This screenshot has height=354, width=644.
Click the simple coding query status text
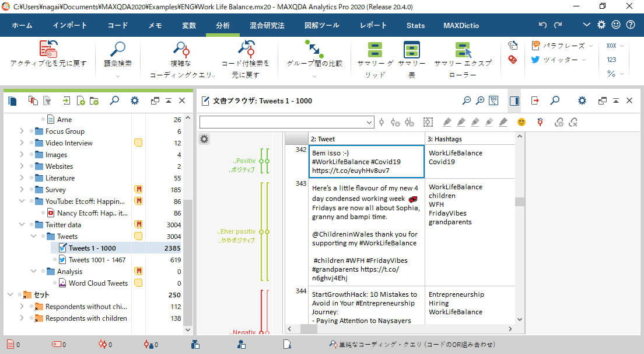417,345
